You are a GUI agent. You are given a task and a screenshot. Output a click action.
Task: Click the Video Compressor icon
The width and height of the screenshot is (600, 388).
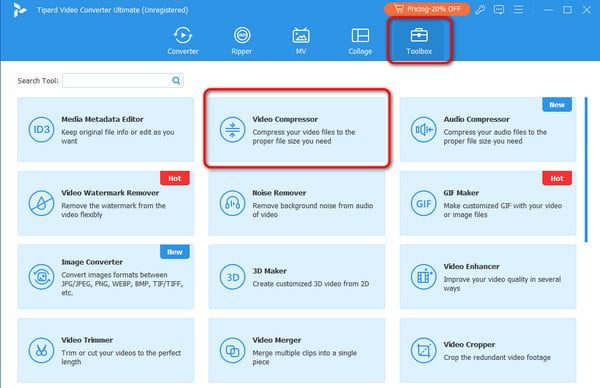tap(232, 130)
